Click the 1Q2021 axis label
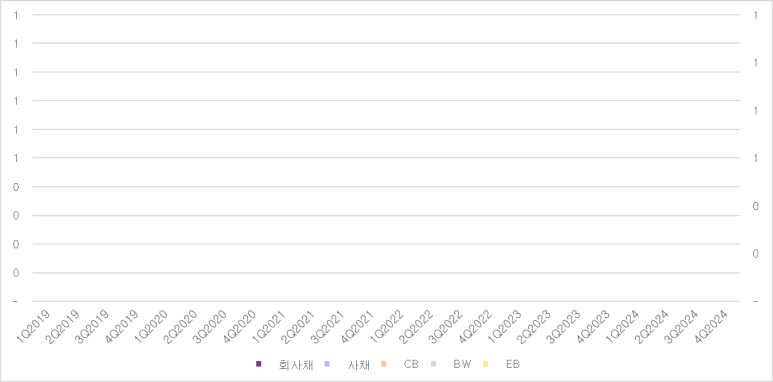The image size is (773, 382). tap(269, 326)
